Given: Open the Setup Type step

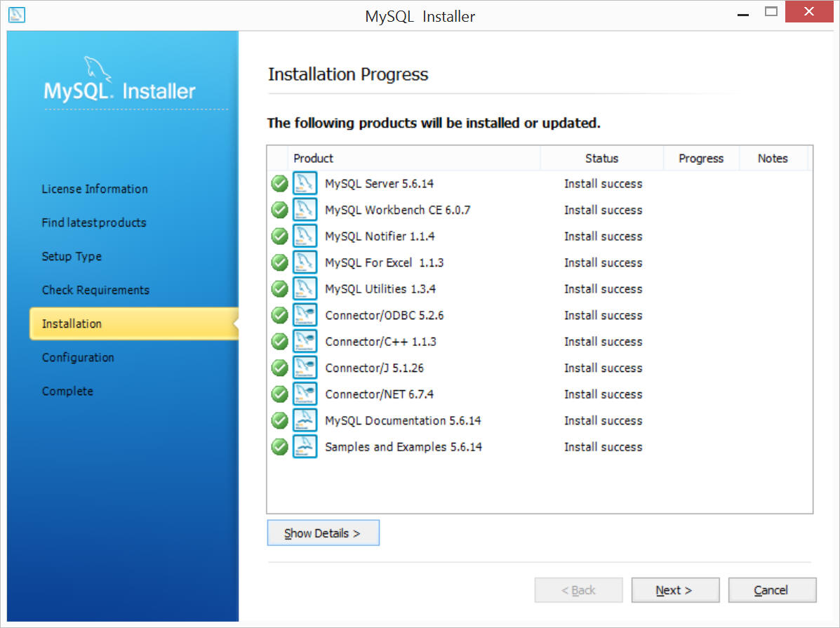Looking at the screenshot, I should 72,257.
